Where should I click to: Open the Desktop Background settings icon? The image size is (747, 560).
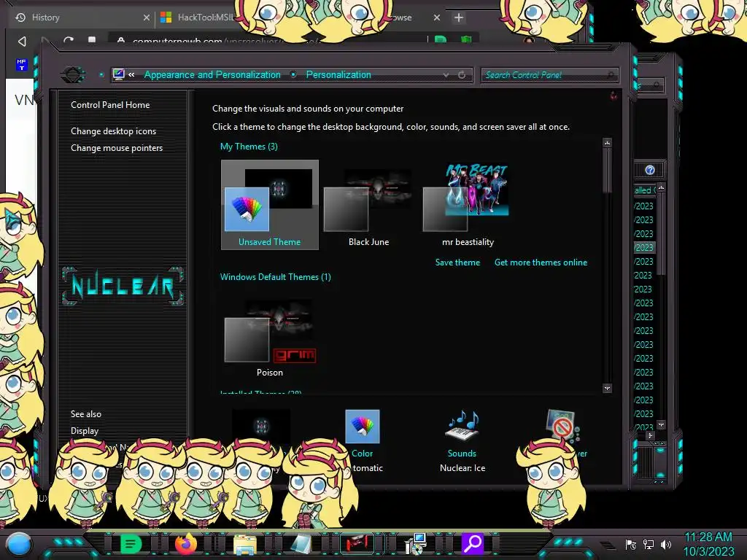tap(261, 426)
